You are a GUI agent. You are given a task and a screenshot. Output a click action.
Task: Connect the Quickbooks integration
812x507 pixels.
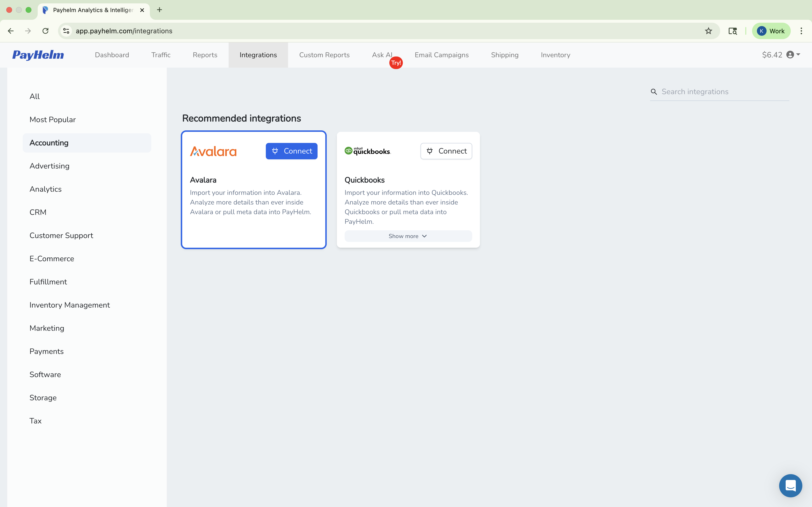click(x=446, y=151)
